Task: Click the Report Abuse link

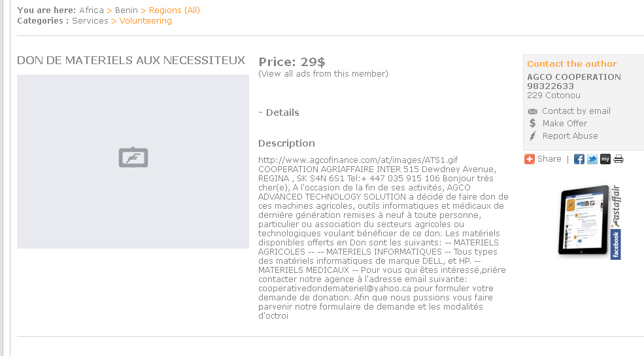Action: tap(570, 136)
